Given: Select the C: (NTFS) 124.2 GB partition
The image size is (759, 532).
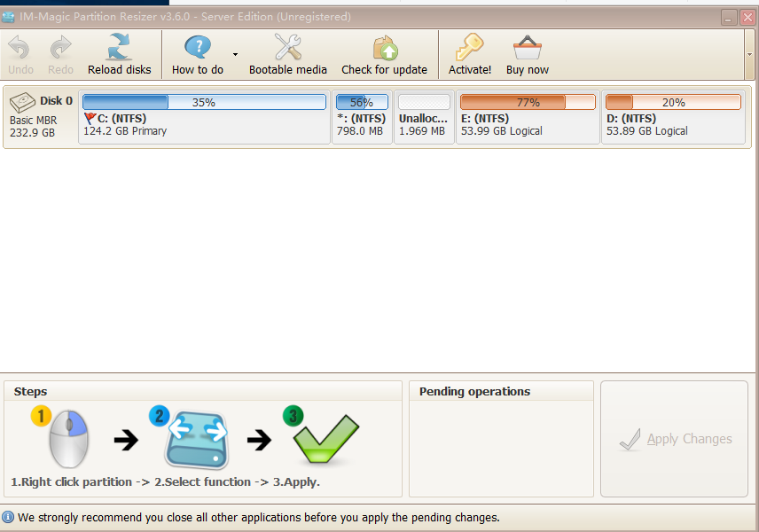Looking at the screenshot, I should pos(204,117).
